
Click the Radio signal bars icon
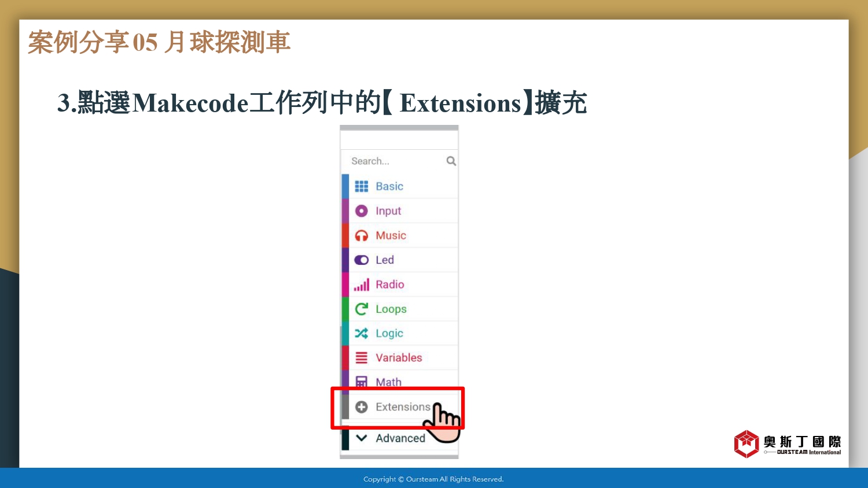coord(362,284)
